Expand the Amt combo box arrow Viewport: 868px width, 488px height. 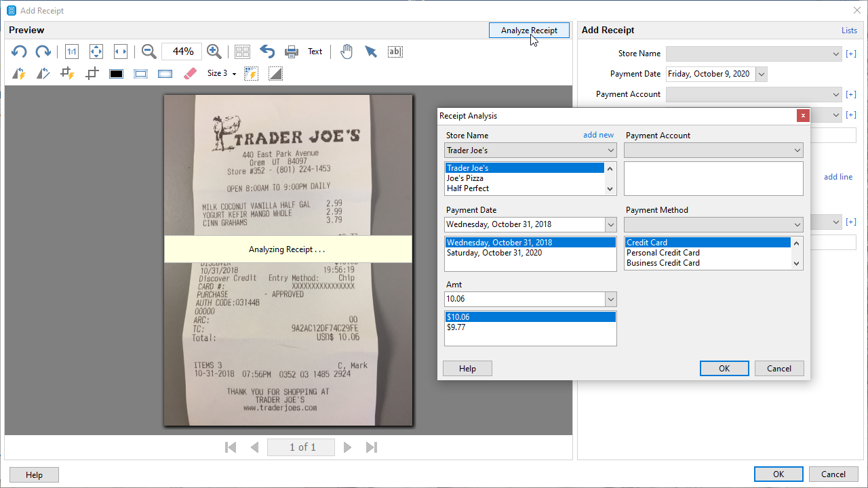tap(610, 299)
